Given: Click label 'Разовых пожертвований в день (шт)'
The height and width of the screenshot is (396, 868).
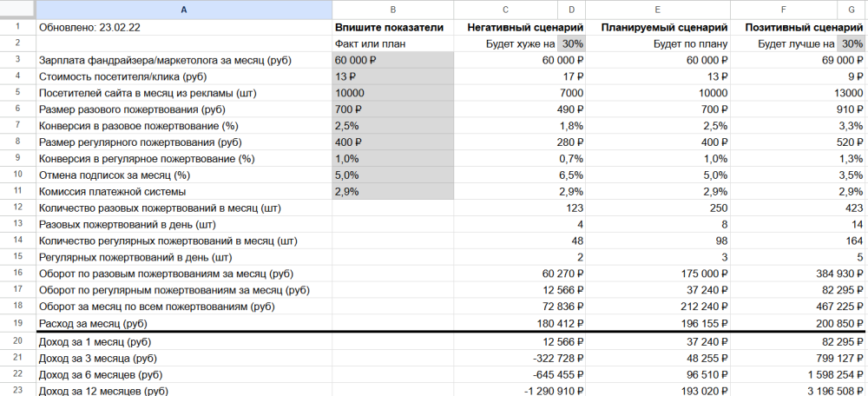Looking at the screenshot, I should pyautogui.click(x=128, y=225).
